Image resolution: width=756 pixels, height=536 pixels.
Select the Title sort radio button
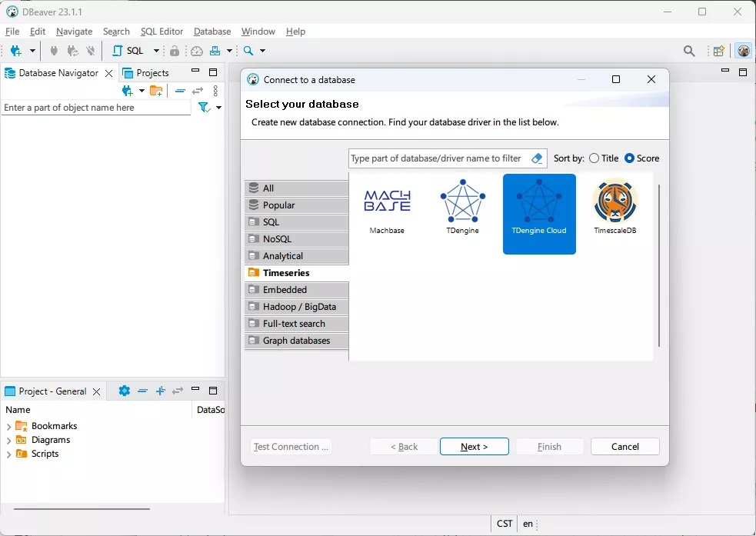coord(594,158)
